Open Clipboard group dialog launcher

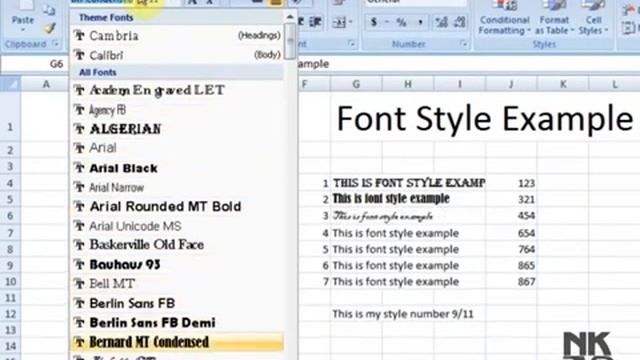click(x=56, y=44)
